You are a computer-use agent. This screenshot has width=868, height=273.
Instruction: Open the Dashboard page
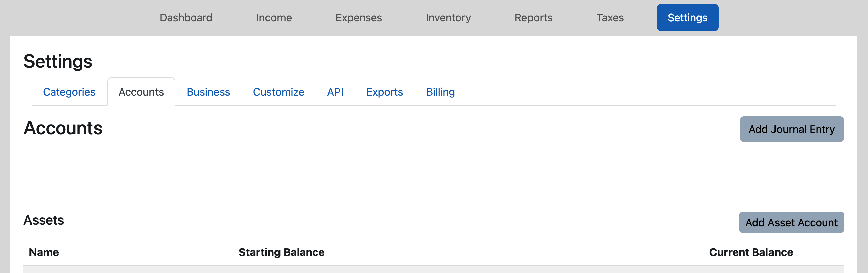point(186,17)
